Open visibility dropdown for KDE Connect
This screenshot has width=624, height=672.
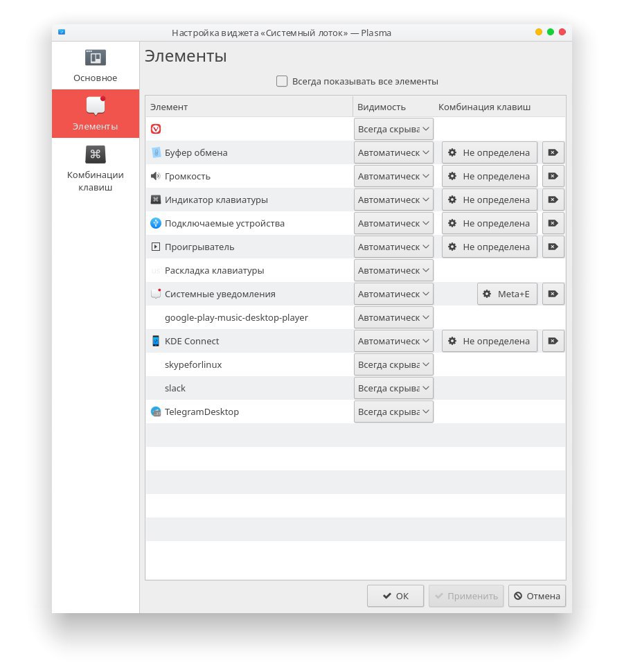[x=393, y=341]
